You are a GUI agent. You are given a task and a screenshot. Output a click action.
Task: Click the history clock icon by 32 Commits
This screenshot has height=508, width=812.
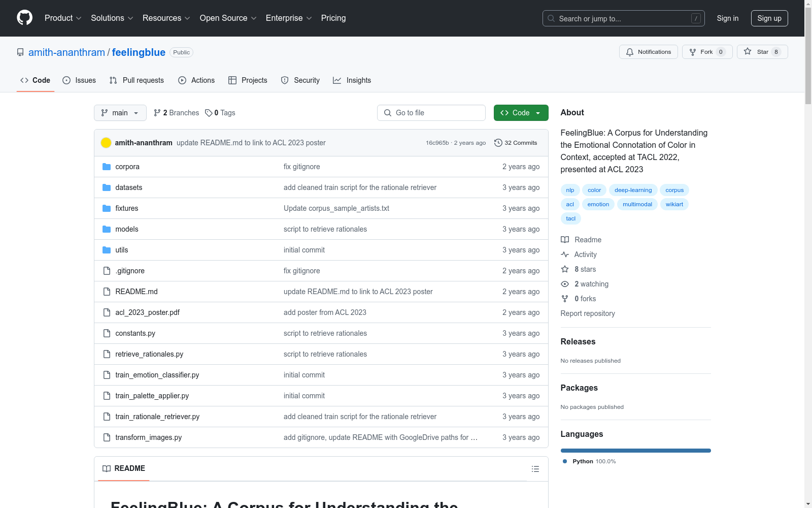click(498, 143)
